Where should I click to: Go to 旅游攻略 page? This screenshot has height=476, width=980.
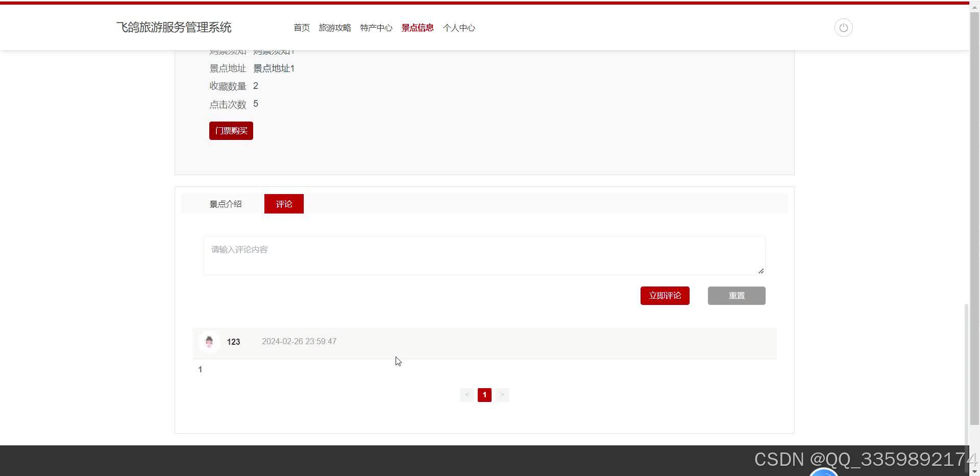click(x=335, y=28)
